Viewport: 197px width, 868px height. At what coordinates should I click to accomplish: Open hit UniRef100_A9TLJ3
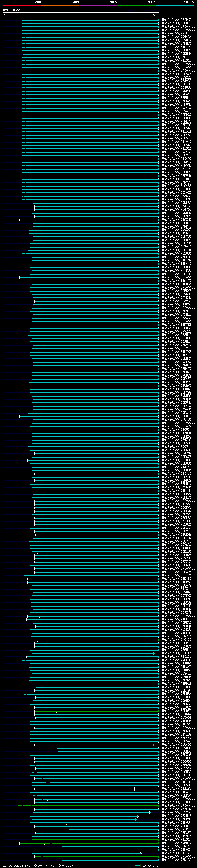[177, 33]
